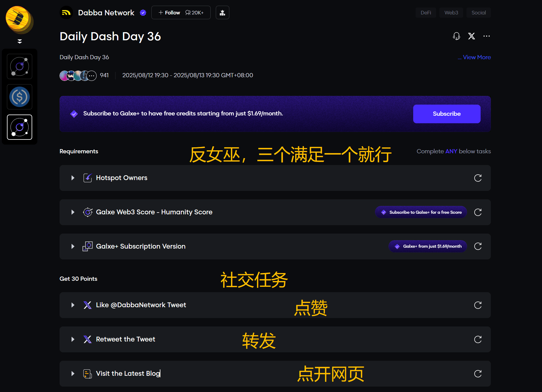Screen dimensions: 542x392
Task: Click the purple Subscribe button
Action: click(x=447, y=114)
